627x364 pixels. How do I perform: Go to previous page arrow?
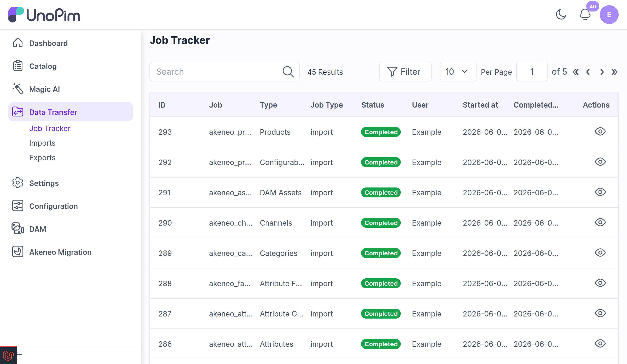pos(588,72)
